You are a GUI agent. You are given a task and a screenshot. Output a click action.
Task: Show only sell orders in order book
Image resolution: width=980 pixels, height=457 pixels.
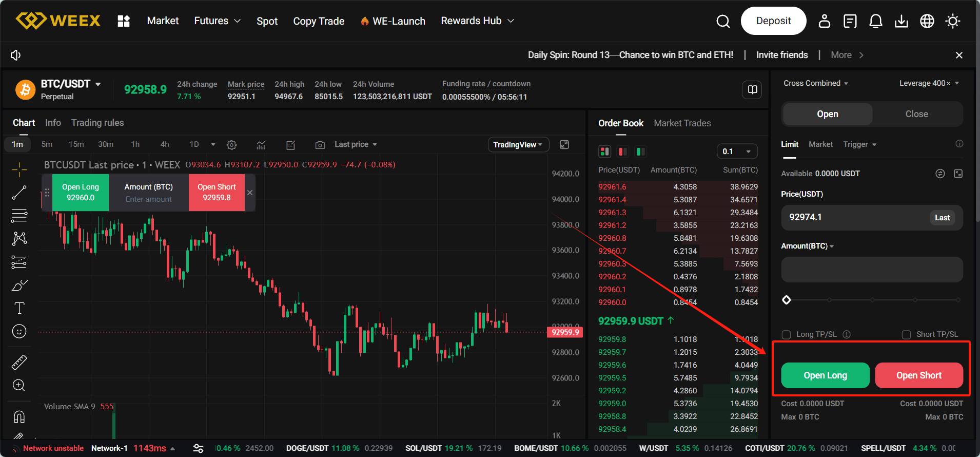[623, 151]
